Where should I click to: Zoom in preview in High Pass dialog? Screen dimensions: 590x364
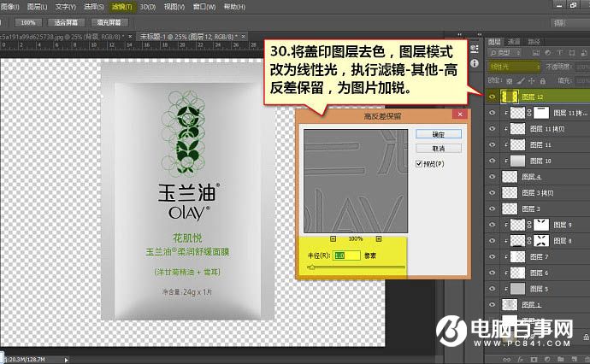(x=379, y=238)
